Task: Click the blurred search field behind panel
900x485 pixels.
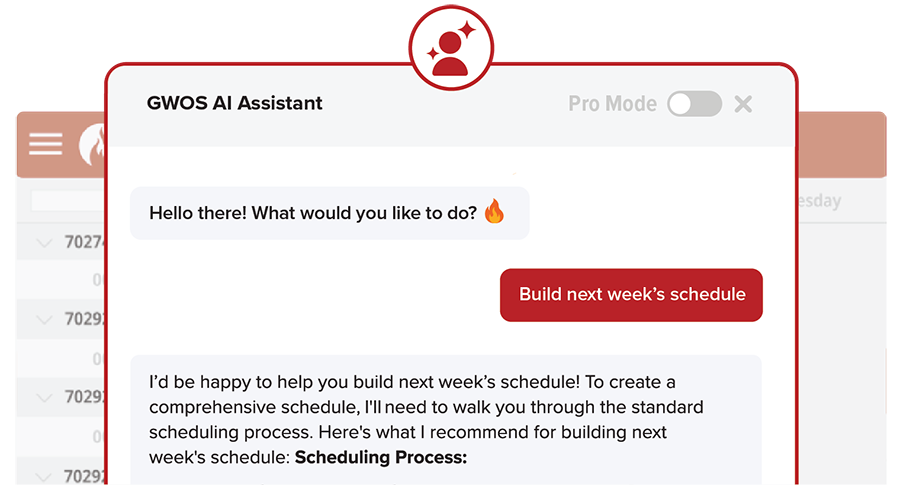Action: coord(69,201)
